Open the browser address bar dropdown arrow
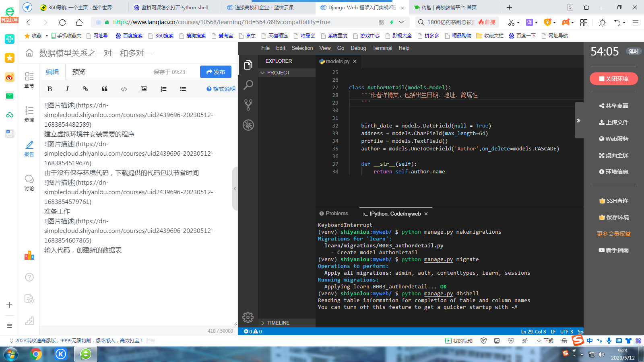 tap(401, 22)
